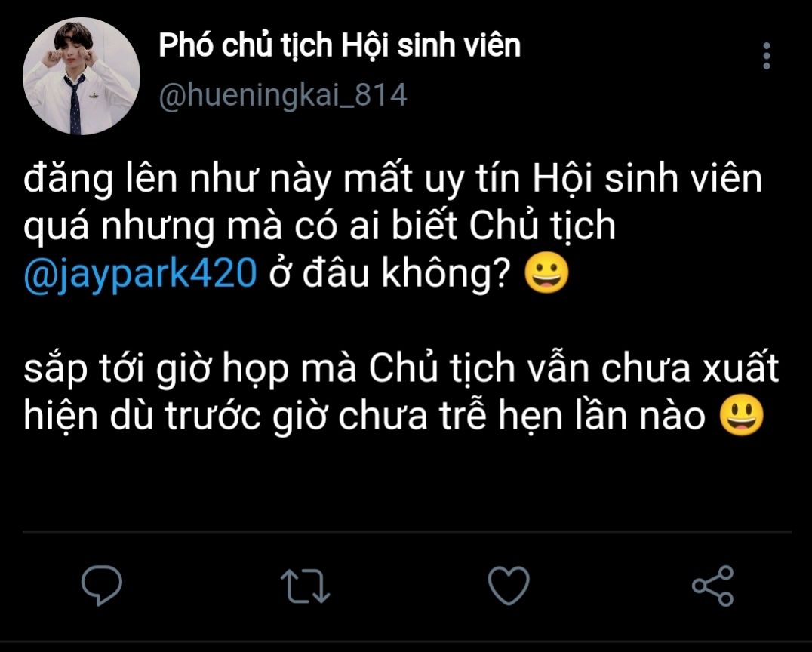Click the words quá nhưng mà có ai biết
Screen dimensions: 812x652
click(240, 226)
